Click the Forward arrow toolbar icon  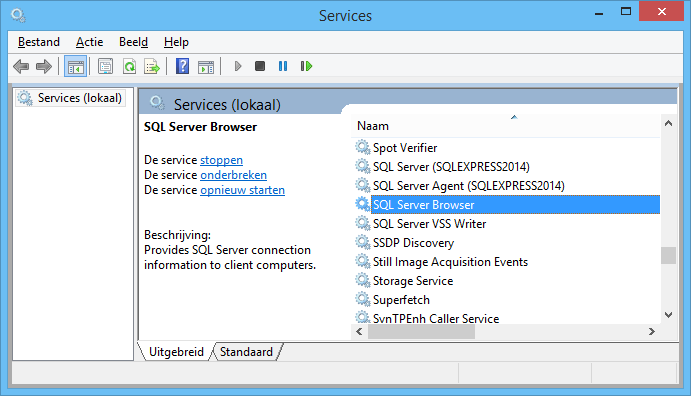[44, 67]
